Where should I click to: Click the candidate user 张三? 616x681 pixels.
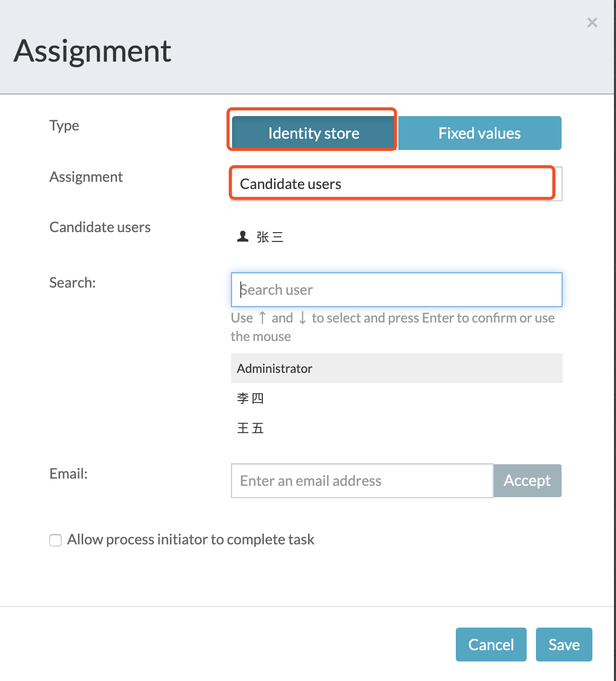(x=270, y=237)
